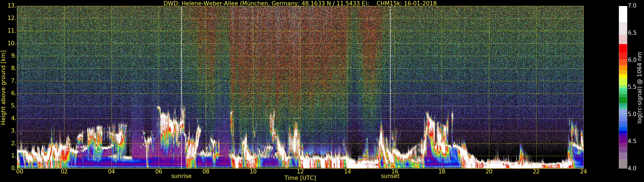
Task: Click the height axis tick label '5.'
Action: [14, 106]
